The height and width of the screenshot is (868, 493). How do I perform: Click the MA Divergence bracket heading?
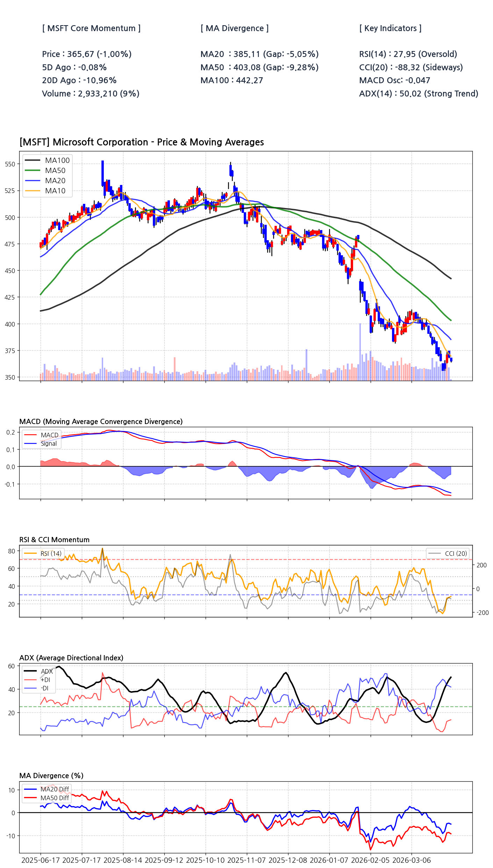point(235,28)
